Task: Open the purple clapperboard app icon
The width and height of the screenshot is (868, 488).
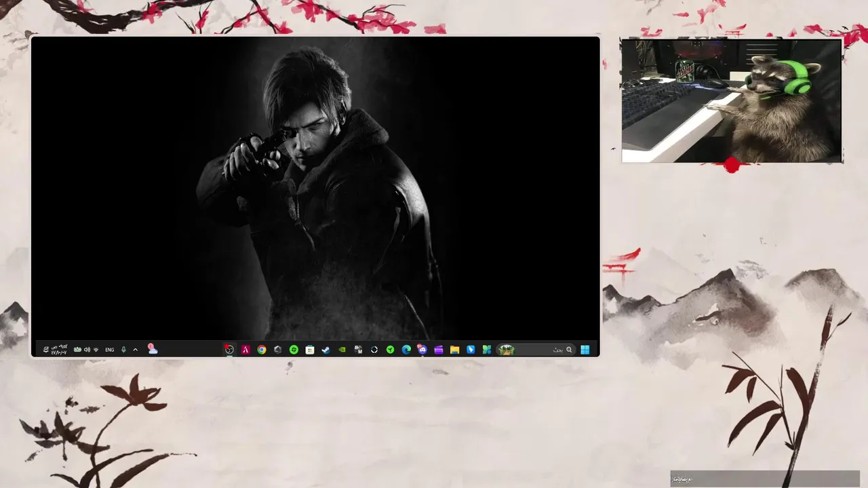Action: coord(438,350)
